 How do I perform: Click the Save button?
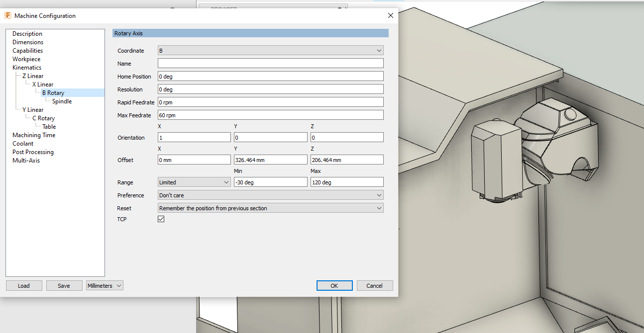pos(64,286)
